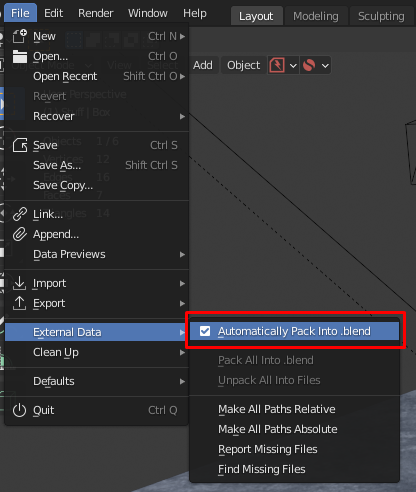Click the Import download-arrow icon
The height and width of the screenshot is (492, 416).
tap(19, 283)
